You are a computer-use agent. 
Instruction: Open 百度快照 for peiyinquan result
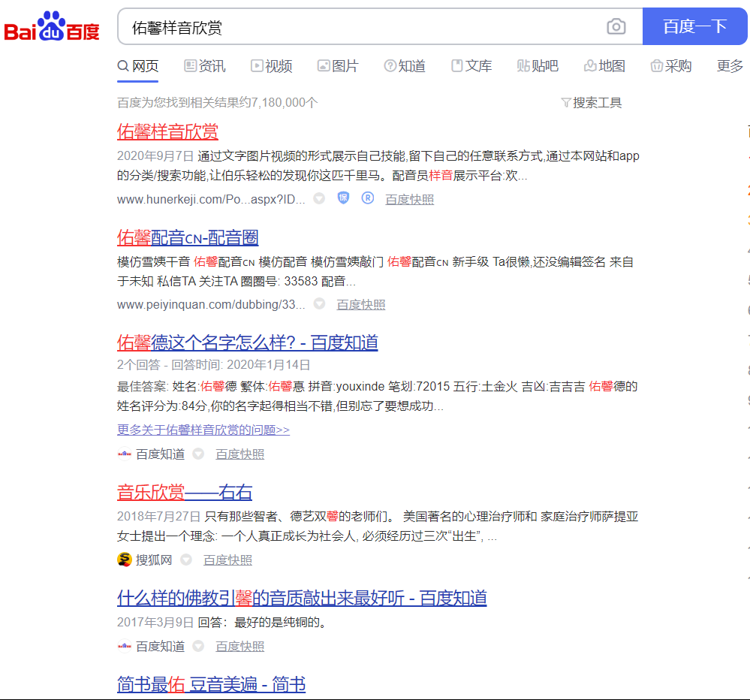[360, 305]
